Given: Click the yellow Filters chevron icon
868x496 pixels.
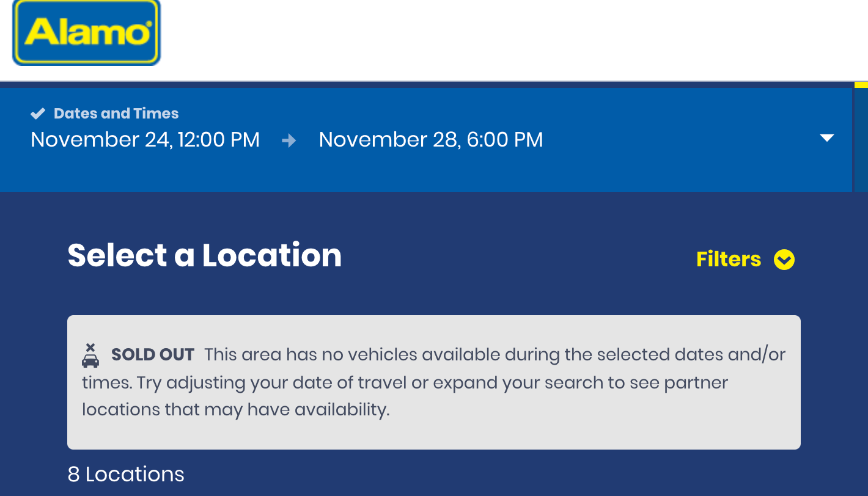Looking at the screenshot, I should (x=784, y=260).
